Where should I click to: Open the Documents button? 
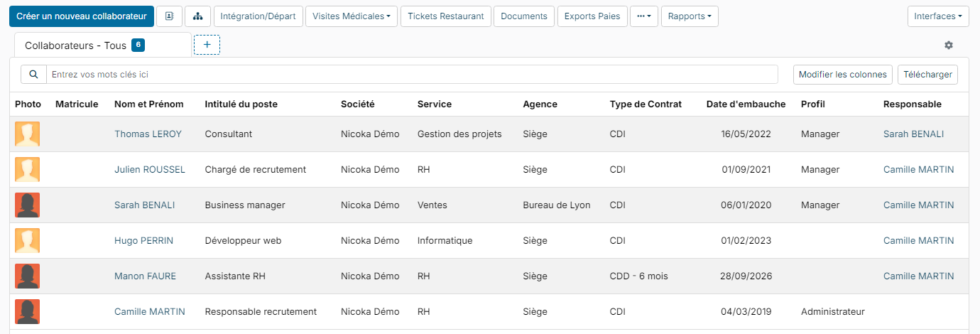point(524,16)
